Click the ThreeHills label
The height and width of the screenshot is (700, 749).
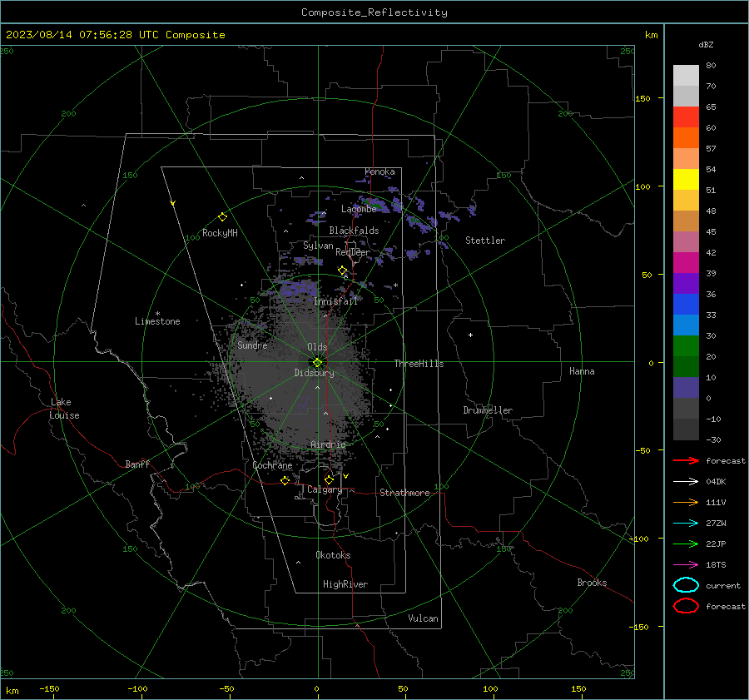click(419, 364)
